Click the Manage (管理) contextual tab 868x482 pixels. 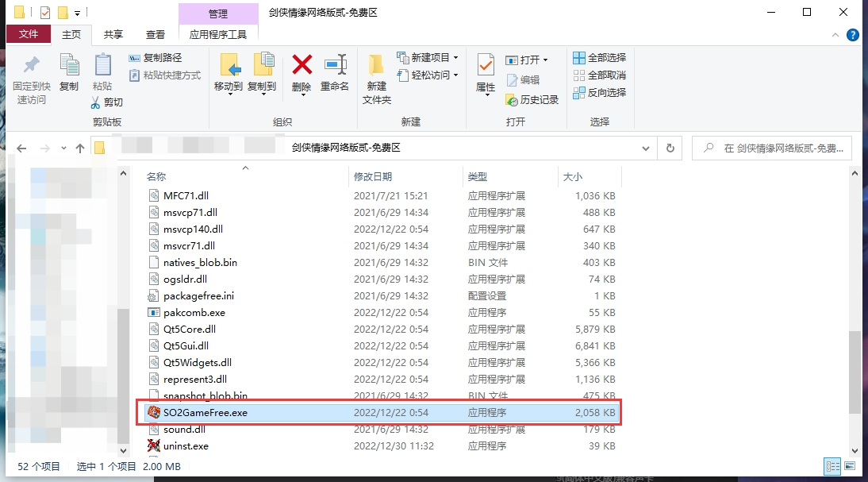coord(218,13)
